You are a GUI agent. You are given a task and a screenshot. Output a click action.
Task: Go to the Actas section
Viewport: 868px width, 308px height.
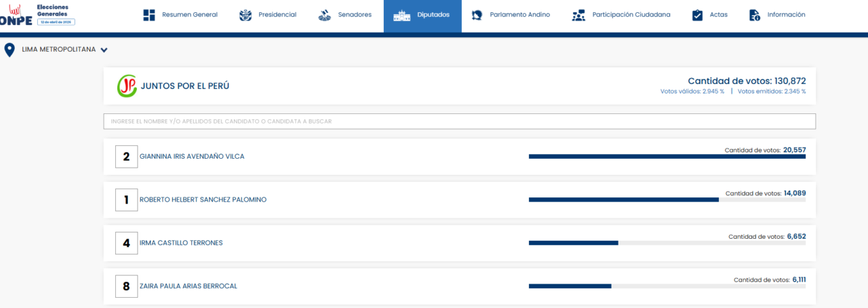718,15
